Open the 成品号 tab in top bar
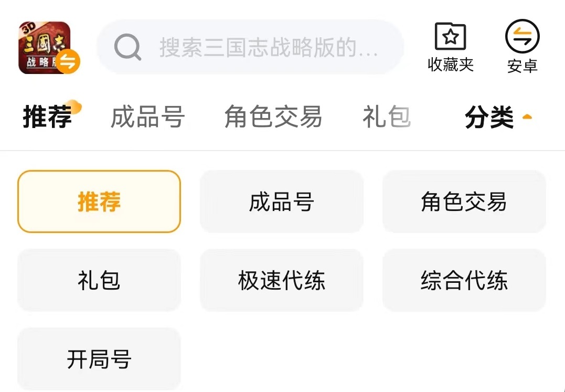The height and width of the screenshot is (392, 565). [147, 116]
